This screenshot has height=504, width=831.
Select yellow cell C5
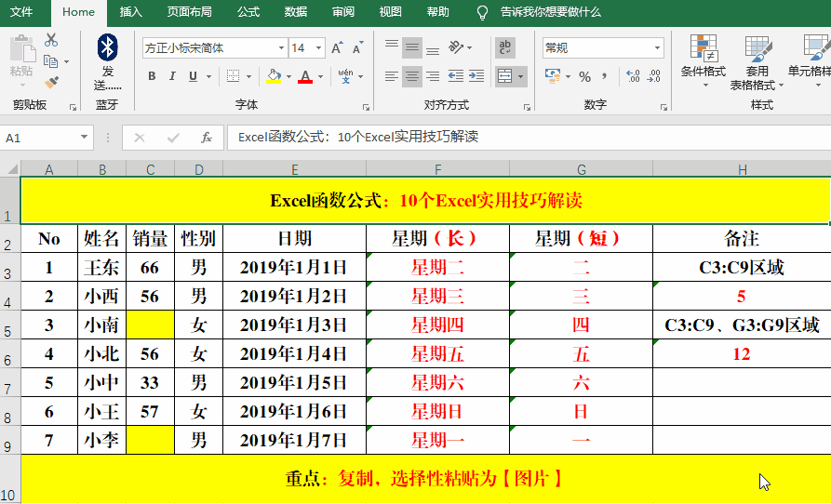[x=150, y=325]
